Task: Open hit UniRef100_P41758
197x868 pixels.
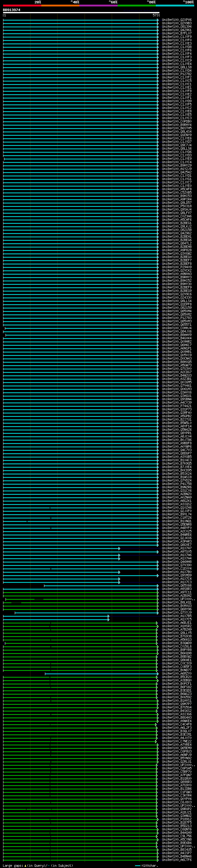Action: pyautogui.click(x=176, y=484)
